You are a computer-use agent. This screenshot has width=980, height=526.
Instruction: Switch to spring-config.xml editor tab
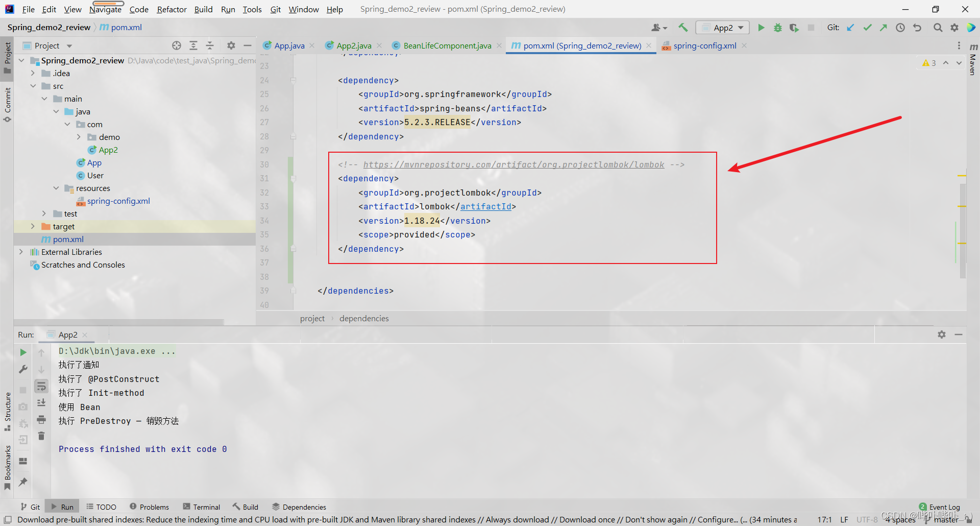click(x=705, y=45)
